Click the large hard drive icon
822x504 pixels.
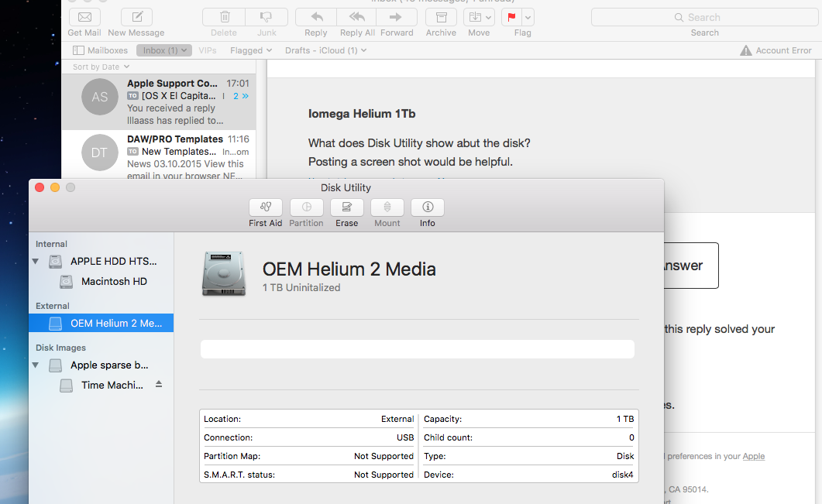(224, 273)
